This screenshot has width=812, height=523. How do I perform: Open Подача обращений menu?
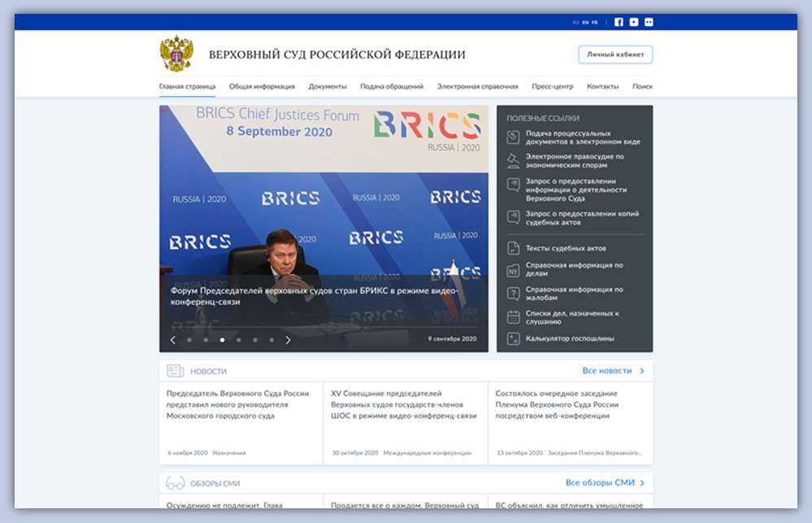tap(392, 86)
